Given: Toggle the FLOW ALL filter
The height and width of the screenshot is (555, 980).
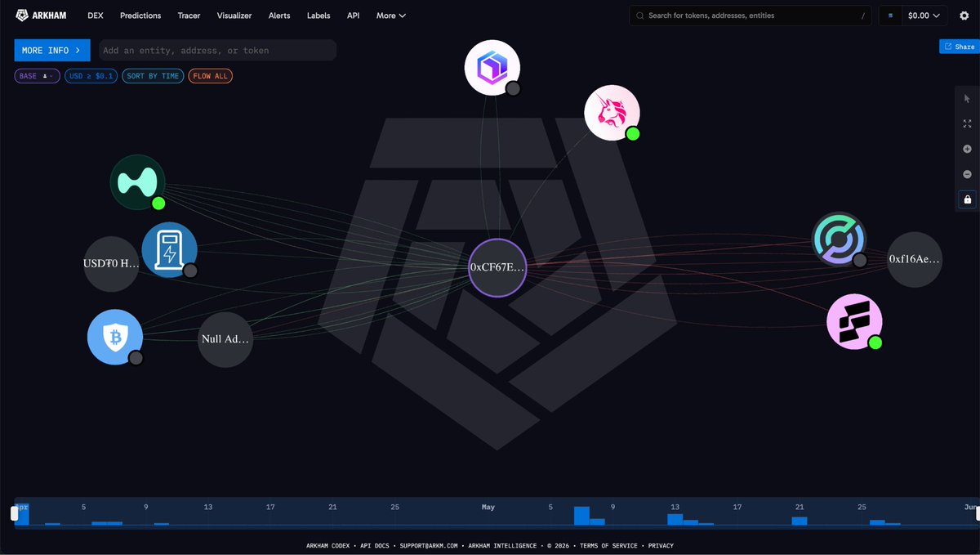Looking at the screenshot, I should [211, 76].
